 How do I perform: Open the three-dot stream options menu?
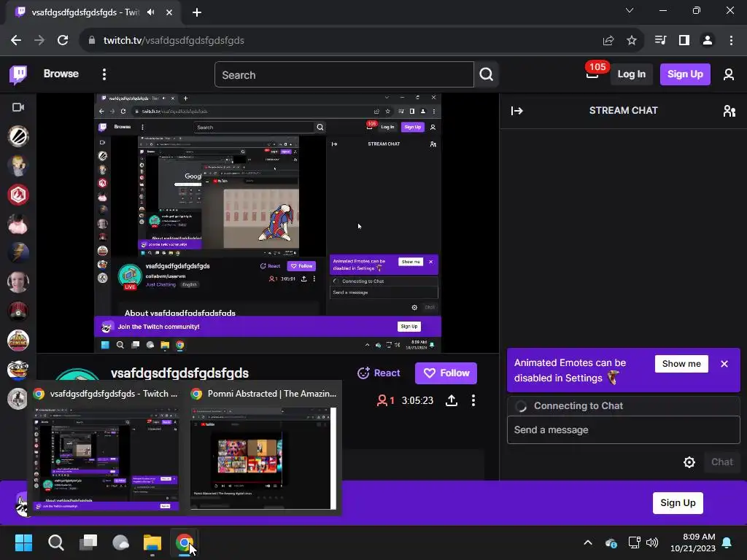[x=473, y=400]
